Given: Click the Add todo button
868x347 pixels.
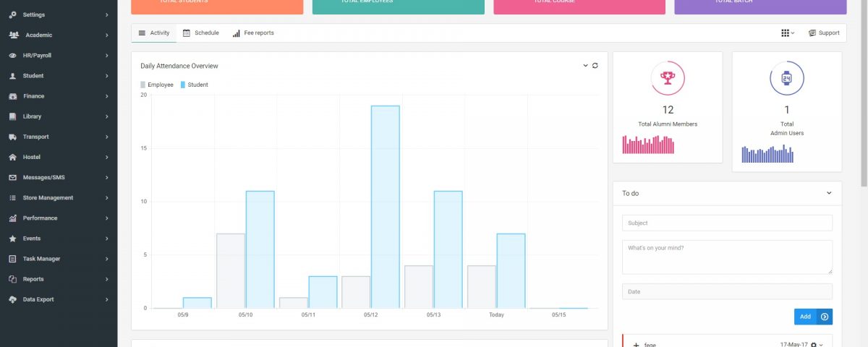Looking at the screenshot, I should 804,317.
